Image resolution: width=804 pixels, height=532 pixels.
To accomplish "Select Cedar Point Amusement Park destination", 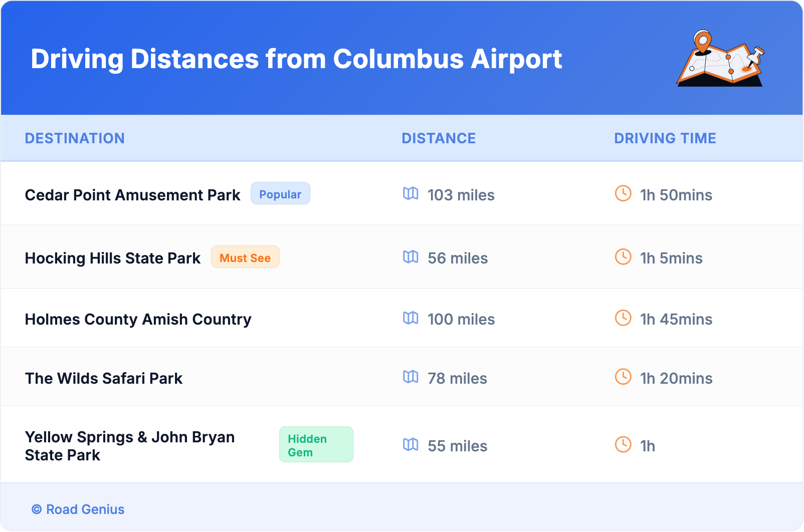I will pos(132,195).
